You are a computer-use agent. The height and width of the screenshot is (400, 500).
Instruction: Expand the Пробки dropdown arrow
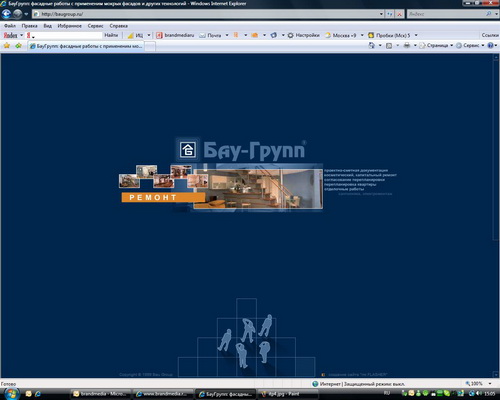coord(416,35)
